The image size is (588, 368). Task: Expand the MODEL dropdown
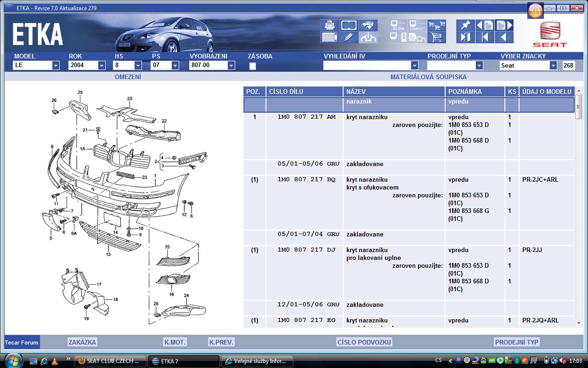(x=56, y=65)
